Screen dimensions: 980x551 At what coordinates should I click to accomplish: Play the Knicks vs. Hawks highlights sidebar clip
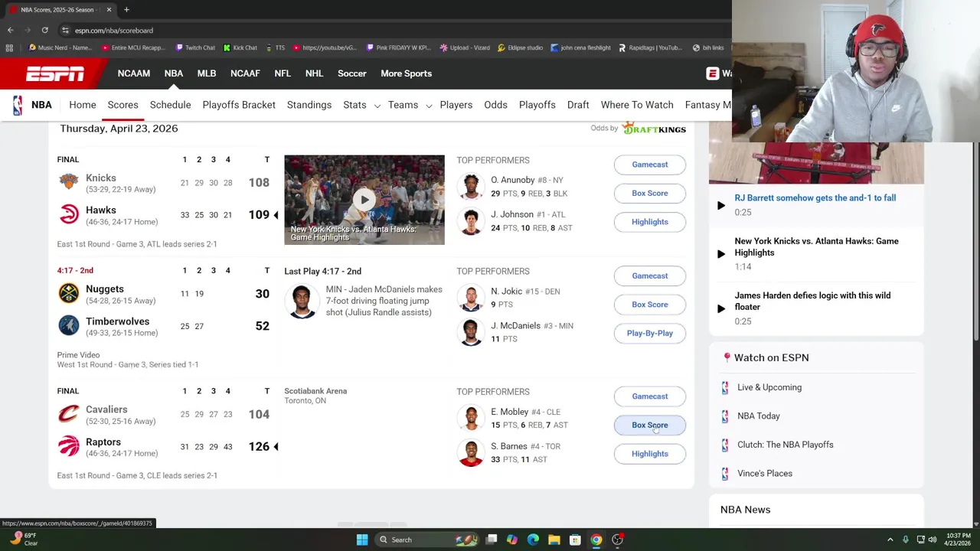pyautogui.click(x=720, y=253)
